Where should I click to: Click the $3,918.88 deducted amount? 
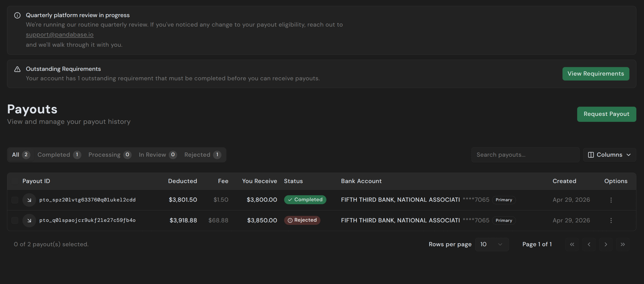pyautogui.click(x=183, y=221)
